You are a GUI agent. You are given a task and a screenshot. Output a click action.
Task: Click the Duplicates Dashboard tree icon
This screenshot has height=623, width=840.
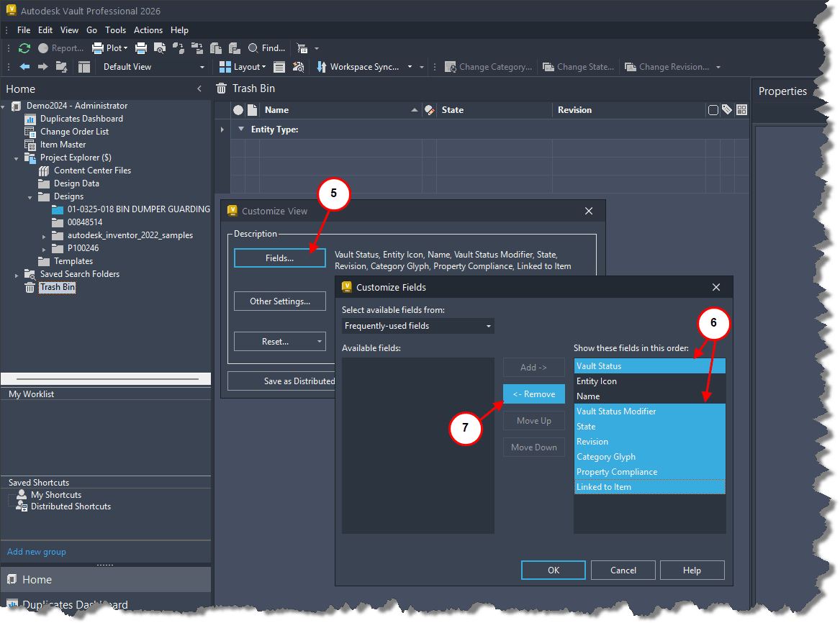pyautogui.click(x=30, y=119)
